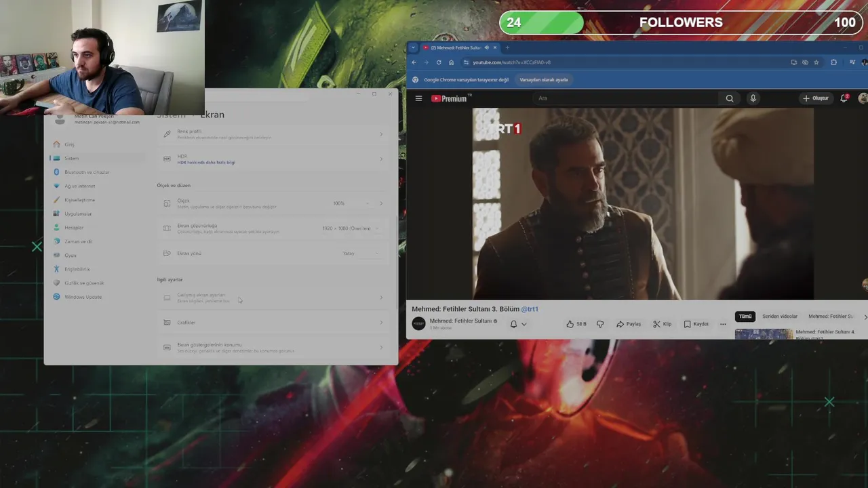This screenshot has height=488, width=868.
Task: Open notification subscription dropdown next to bell
Action: [524, 324]
